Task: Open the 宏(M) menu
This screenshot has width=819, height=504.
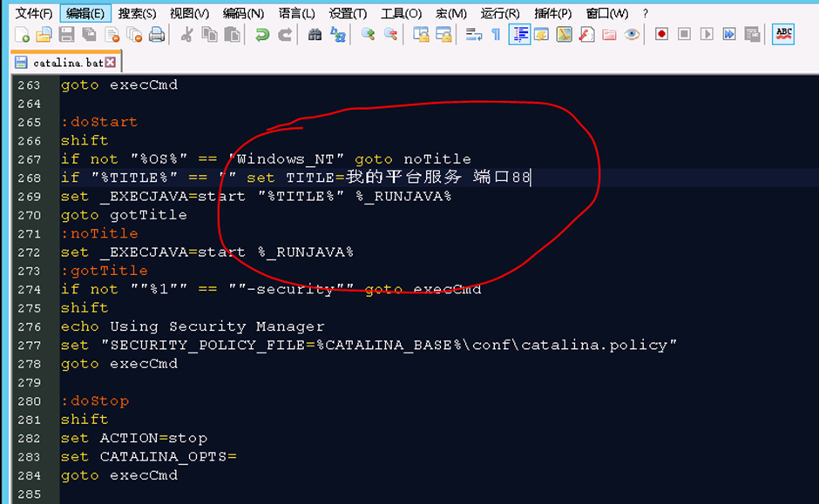Action: [x=450, y=13]
